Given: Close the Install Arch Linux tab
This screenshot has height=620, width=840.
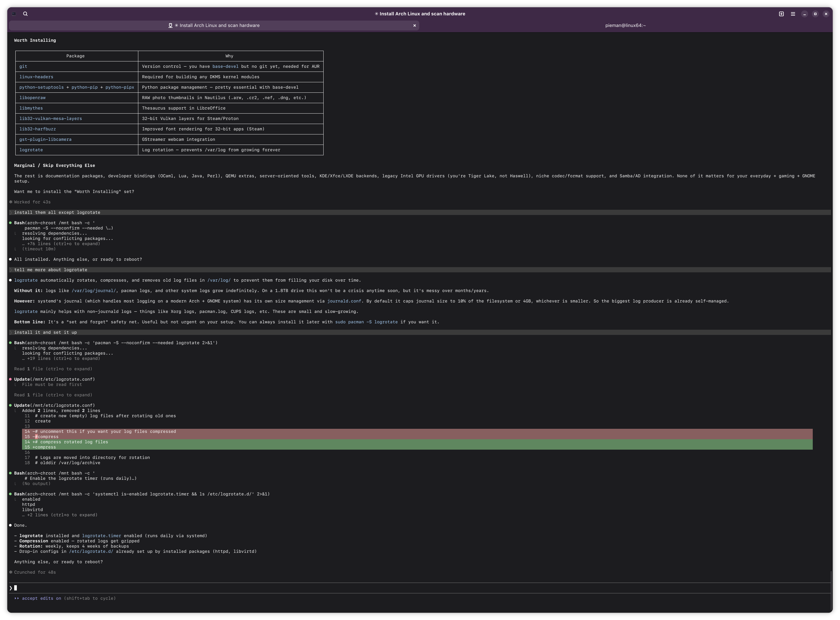Looking at the screenshot, I should click(x=415, y=25).
